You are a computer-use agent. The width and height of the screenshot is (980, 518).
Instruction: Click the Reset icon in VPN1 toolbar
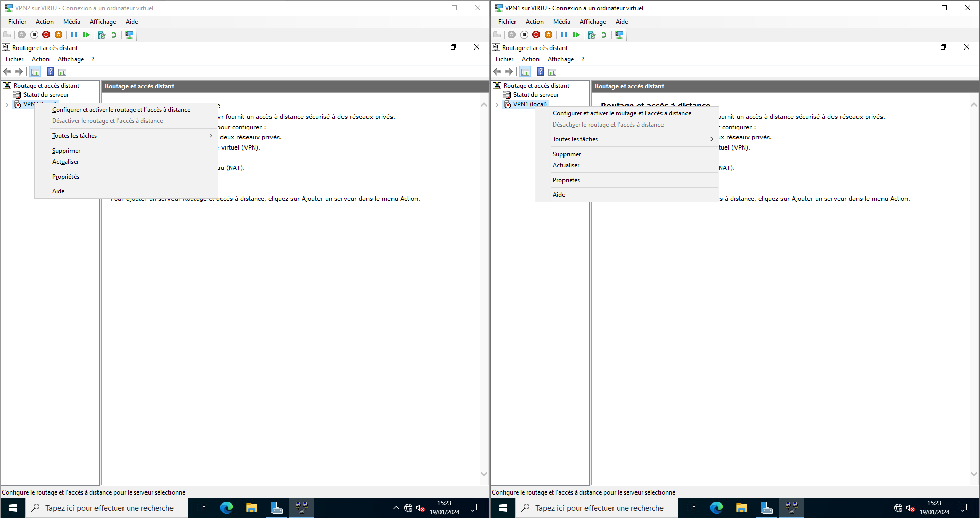pos(576,35)
